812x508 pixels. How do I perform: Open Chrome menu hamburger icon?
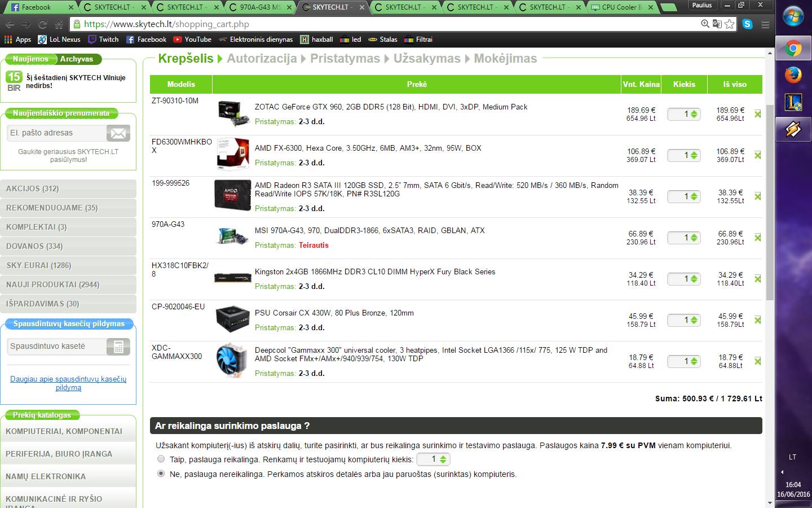click(x=765, y=24)
